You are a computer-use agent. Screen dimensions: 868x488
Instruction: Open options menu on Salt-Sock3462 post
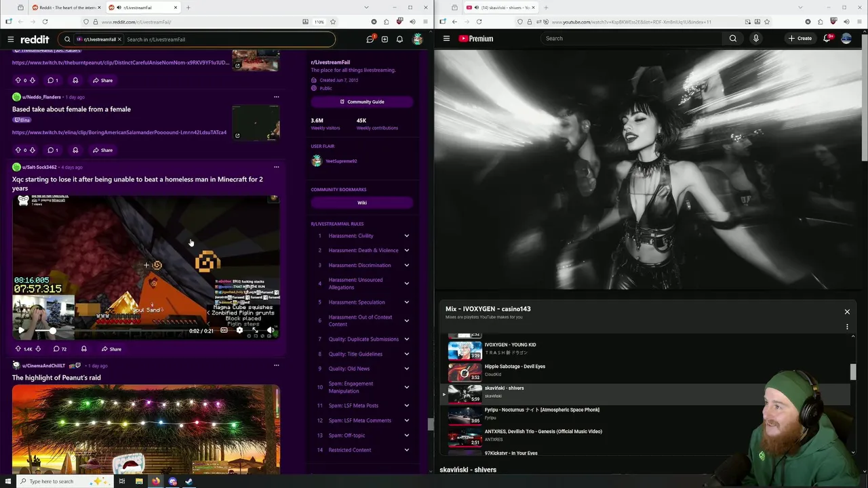[276, 167]
